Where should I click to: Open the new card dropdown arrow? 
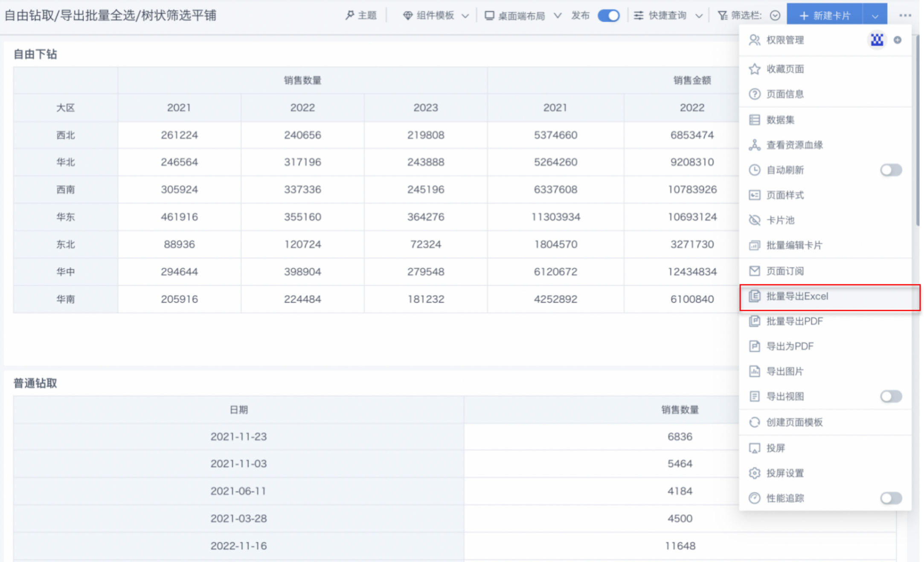(875, 16)
